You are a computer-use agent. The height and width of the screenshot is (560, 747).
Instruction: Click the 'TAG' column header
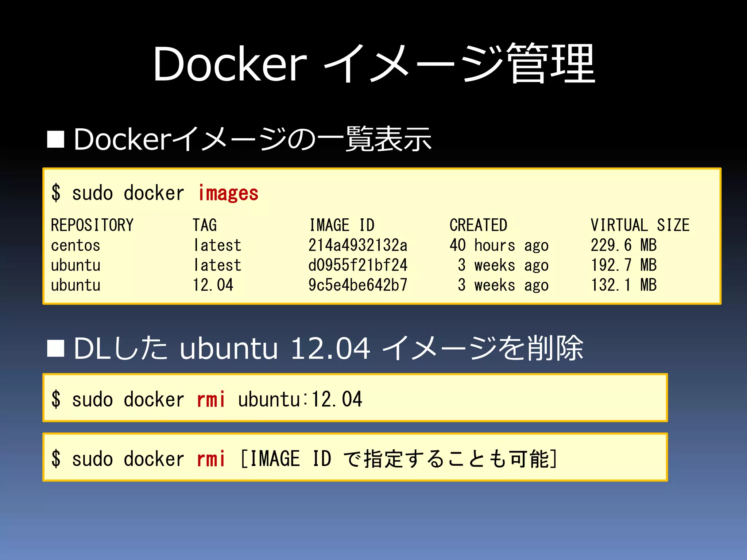click(205, 225)
